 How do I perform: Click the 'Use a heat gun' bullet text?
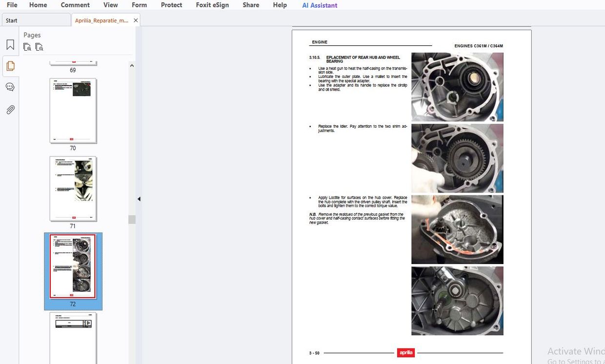click(x=363, y=71)
